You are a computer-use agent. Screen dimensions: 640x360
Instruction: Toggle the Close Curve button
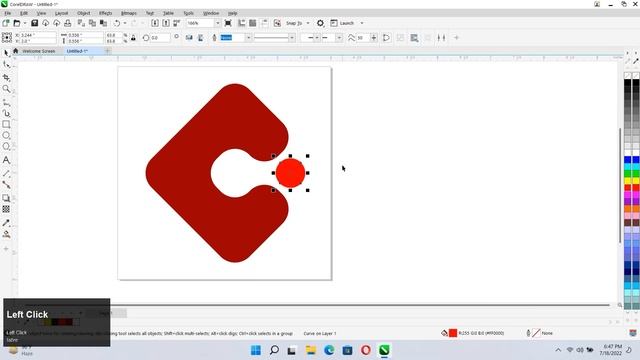click(386, 38)
